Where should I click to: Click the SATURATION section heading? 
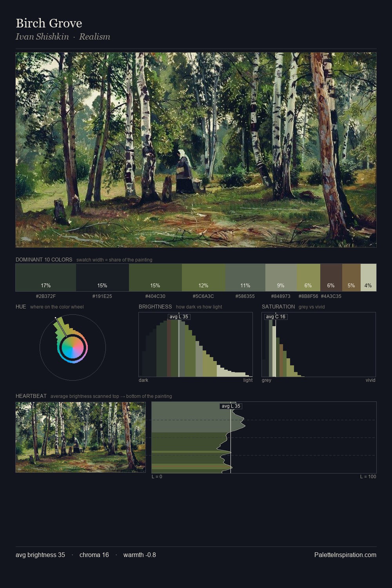pyautogui.click(x=278, y=307)
